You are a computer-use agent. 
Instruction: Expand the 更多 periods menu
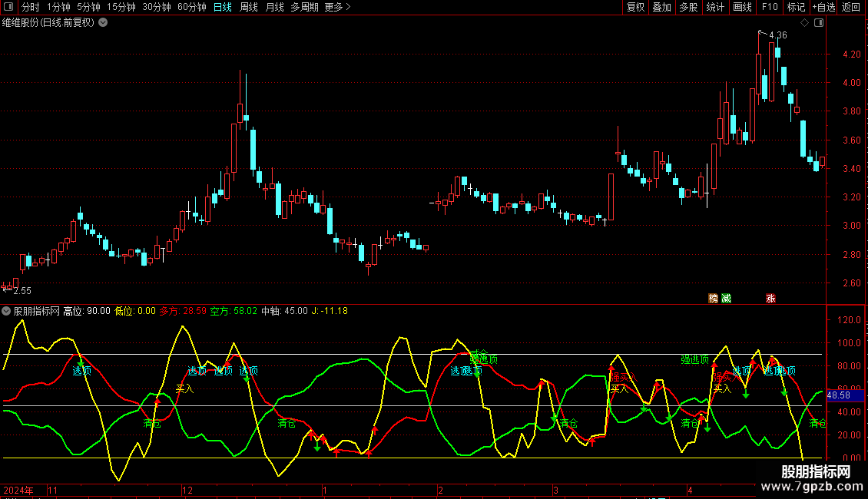(x=337, y=8)
